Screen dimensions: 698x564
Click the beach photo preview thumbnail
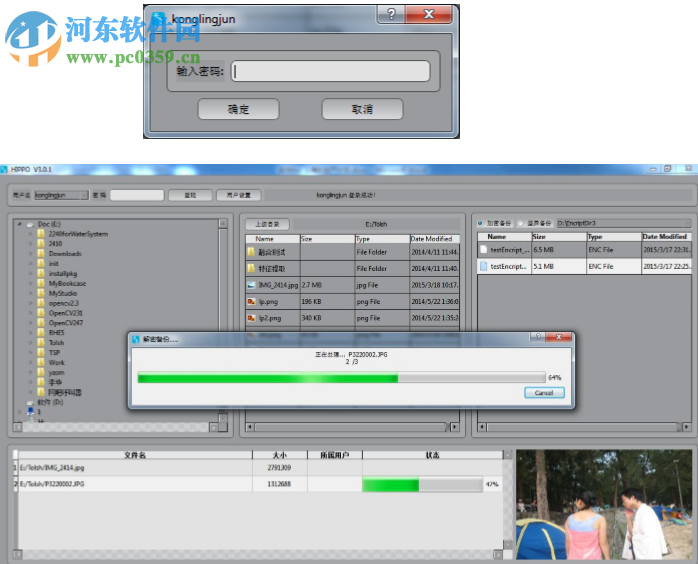click(604, 504)
